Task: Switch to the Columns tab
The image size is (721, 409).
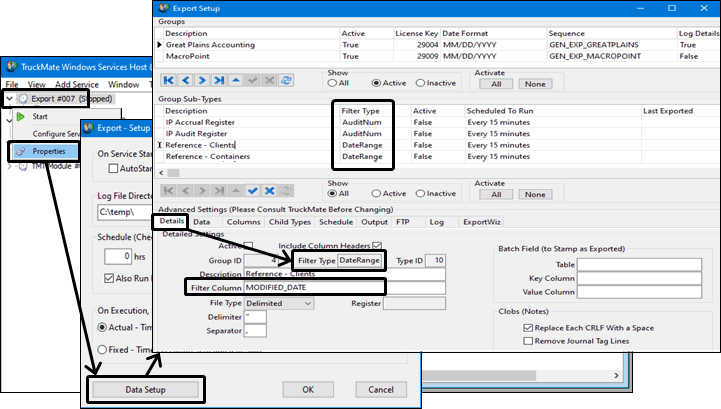Action: [243, 222]
